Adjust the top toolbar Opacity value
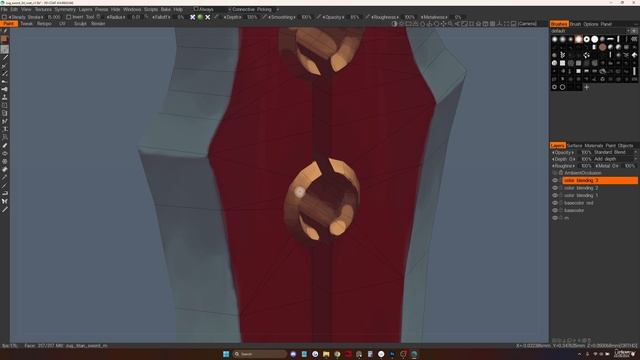This screenshot has height=360, width=640. (354, 17)
